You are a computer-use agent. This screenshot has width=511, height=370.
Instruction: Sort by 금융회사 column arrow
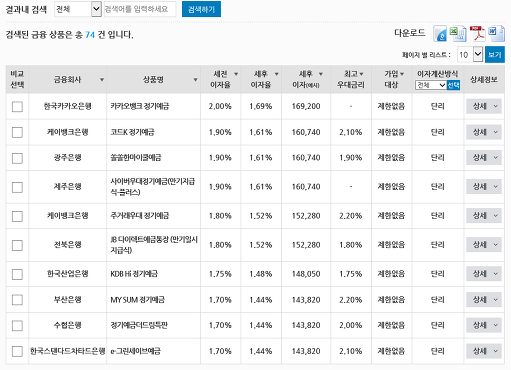(102, 80)
